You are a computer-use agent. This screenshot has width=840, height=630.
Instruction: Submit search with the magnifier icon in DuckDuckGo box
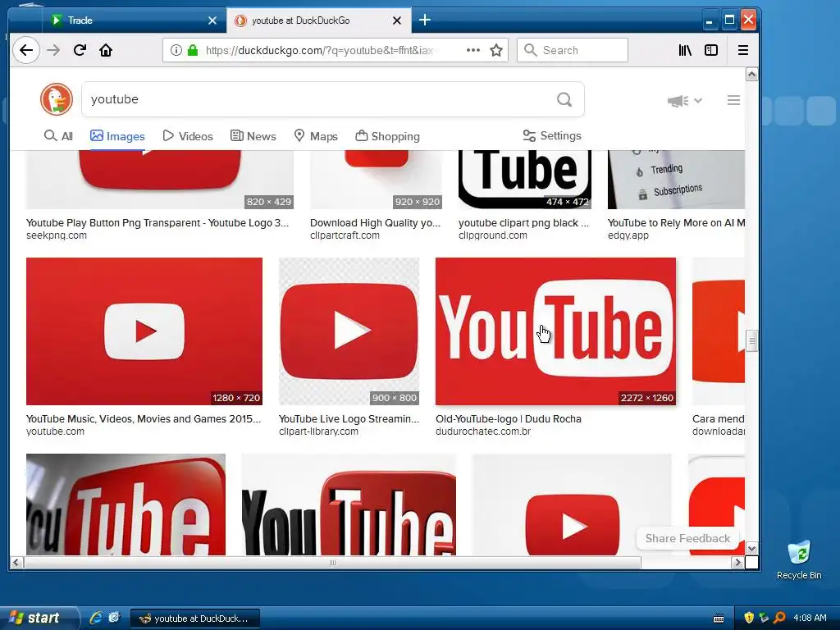[564, 99]
